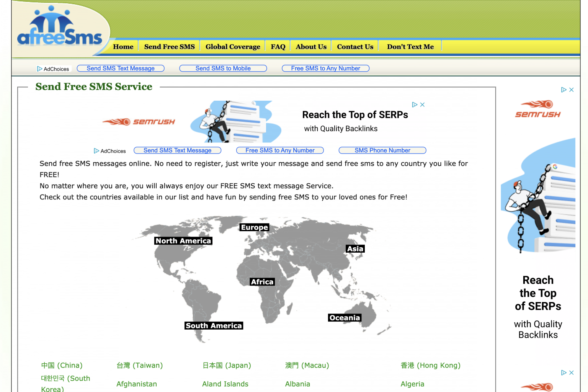Open the Don't Text Me page
Screen dimensions: 588x392
pyautogui.click(x=410, y=47)
